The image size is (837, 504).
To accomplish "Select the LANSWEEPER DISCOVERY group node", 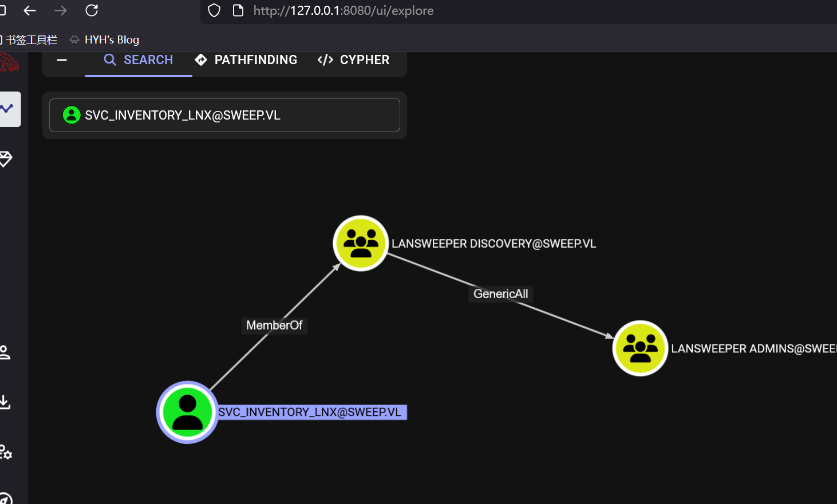I will click(361, 243).
